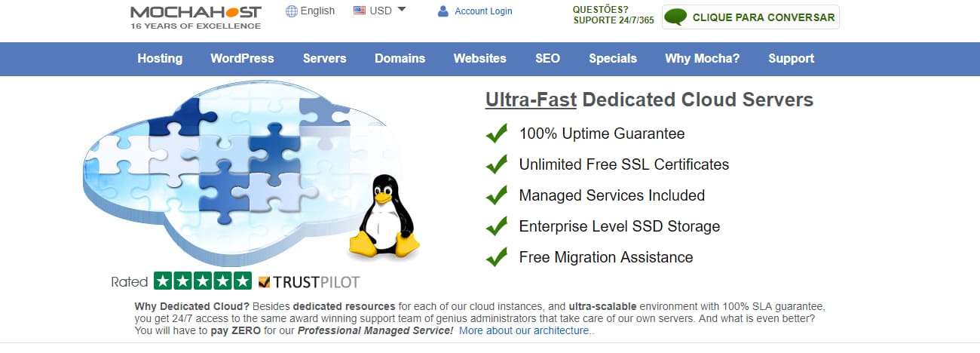Click the globe language icon
Viewport: 980px width, 353px height.
pos(292,11)
